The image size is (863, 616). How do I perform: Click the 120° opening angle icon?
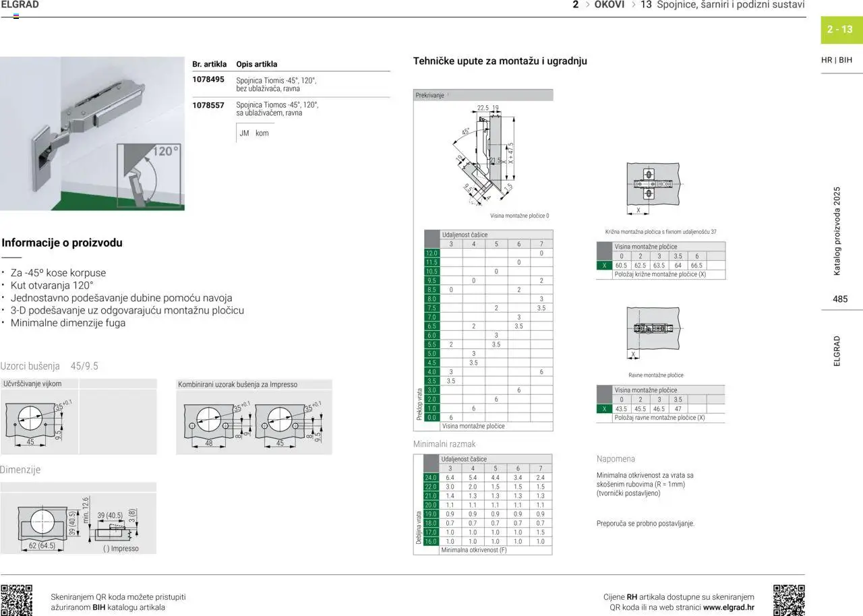pos(148,176)
